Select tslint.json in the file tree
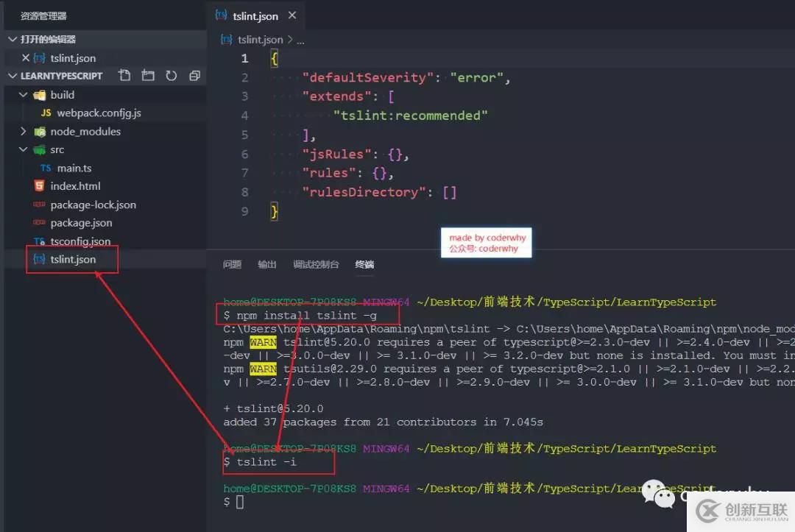This screenshot has height=532, width=795. (x=73, y=260)
